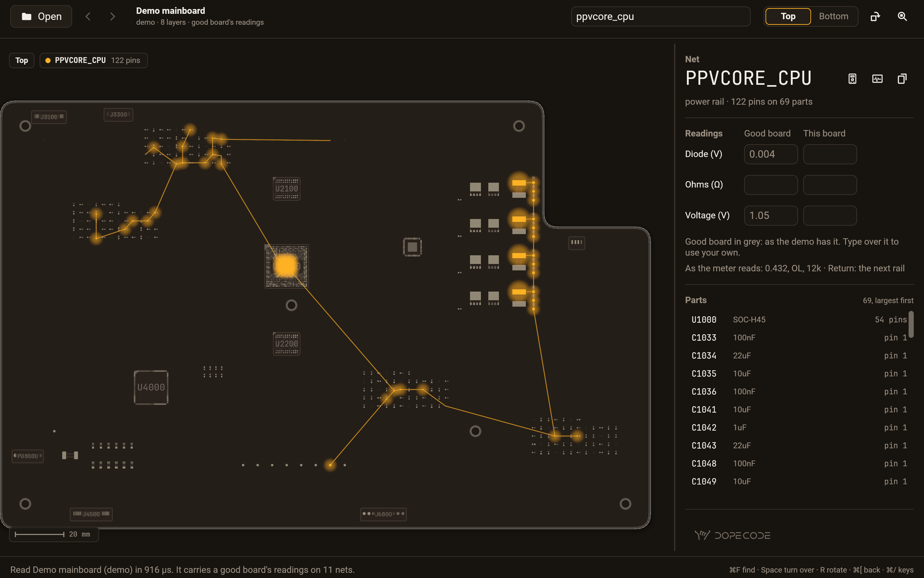The image size is (924, 578).
Task: Click the Diode good board value field
Action: 771,154
